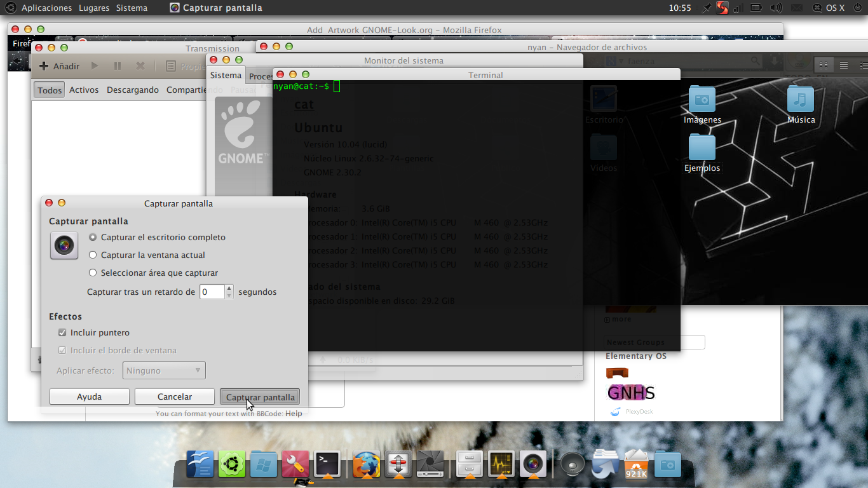Switch to Terminal via its dock icon
This screenshot has width=868, height=488.
[327, 464]
